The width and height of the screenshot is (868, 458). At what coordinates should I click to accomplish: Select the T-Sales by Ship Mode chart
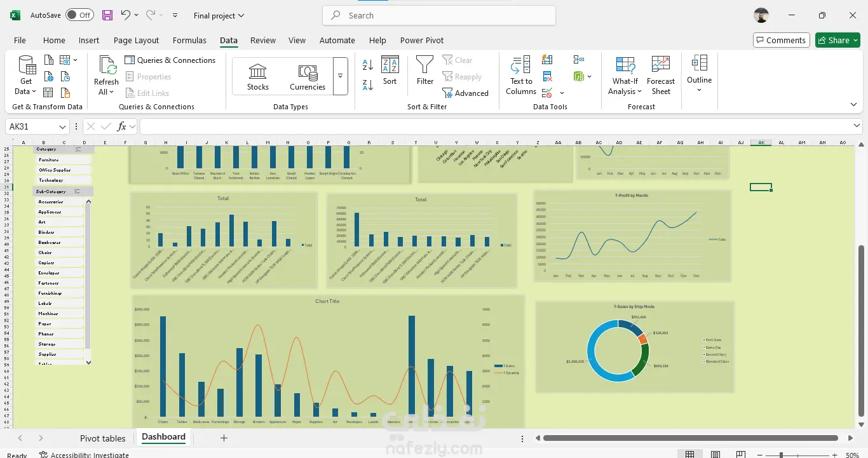(634, 347)
